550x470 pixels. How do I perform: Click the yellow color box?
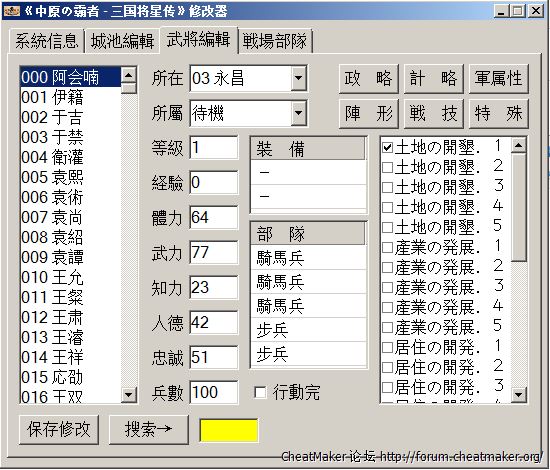tap(229, 430)
